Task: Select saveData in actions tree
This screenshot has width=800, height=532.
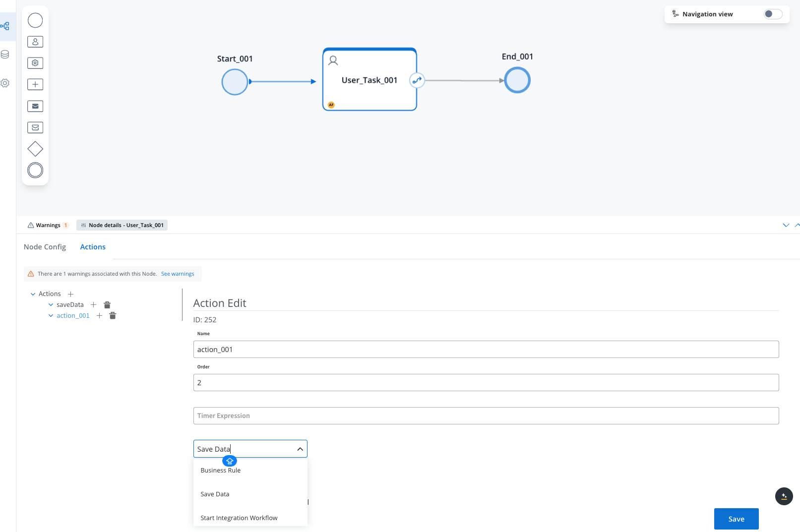Action: pos(70,305)
